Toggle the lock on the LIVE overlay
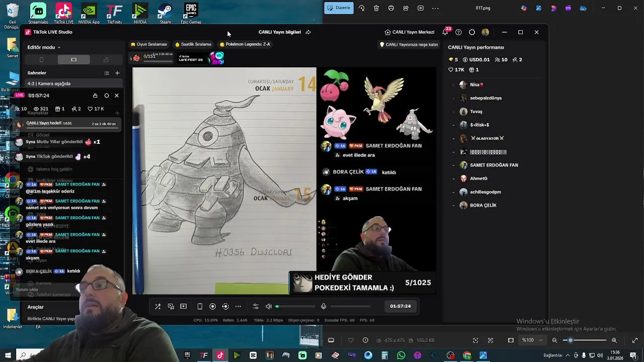The height and width of the screenshot is (362, 644). (x=95, y=96)
